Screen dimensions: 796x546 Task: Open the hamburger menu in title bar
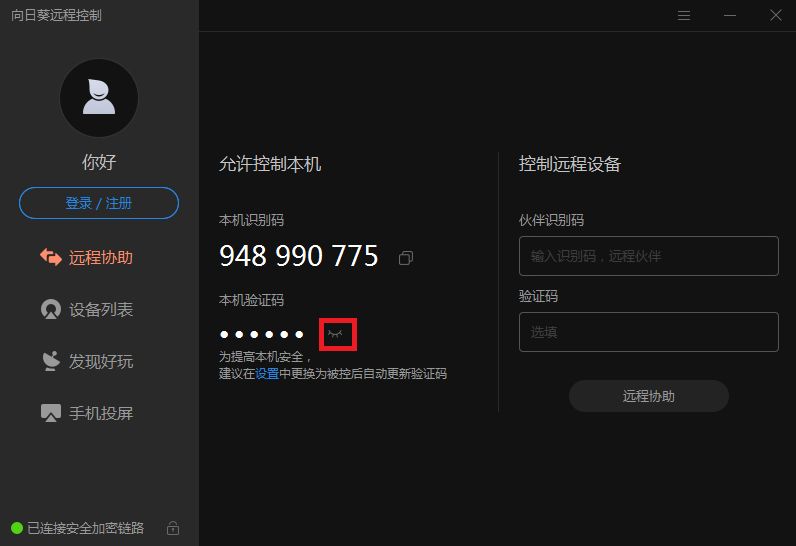[684, 16]
